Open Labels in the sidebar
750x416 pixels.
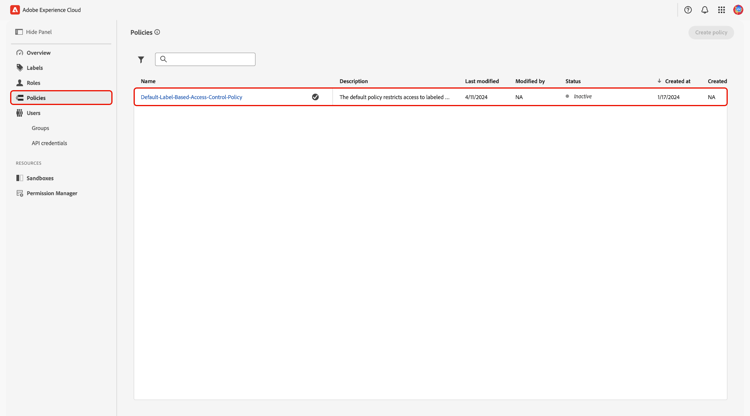(35, 68)
